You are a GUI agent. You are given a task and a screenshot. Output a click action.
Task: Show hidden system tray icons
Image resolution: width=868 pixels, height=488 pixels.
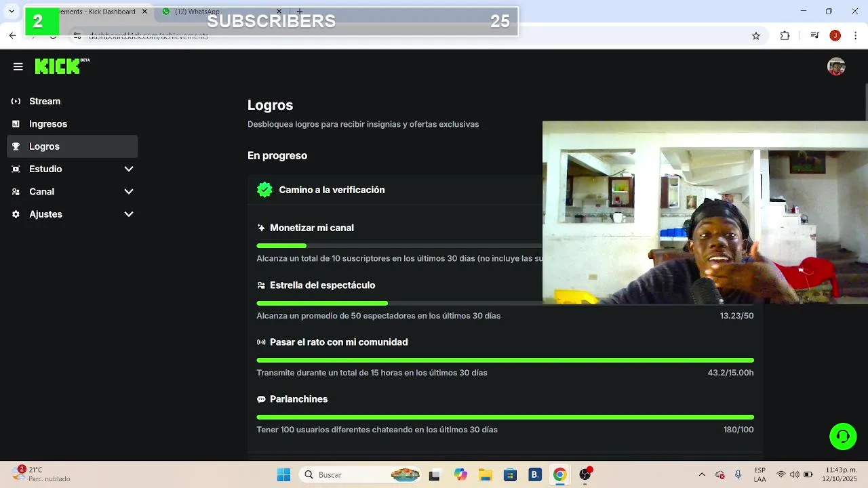[x=702, y=474]
